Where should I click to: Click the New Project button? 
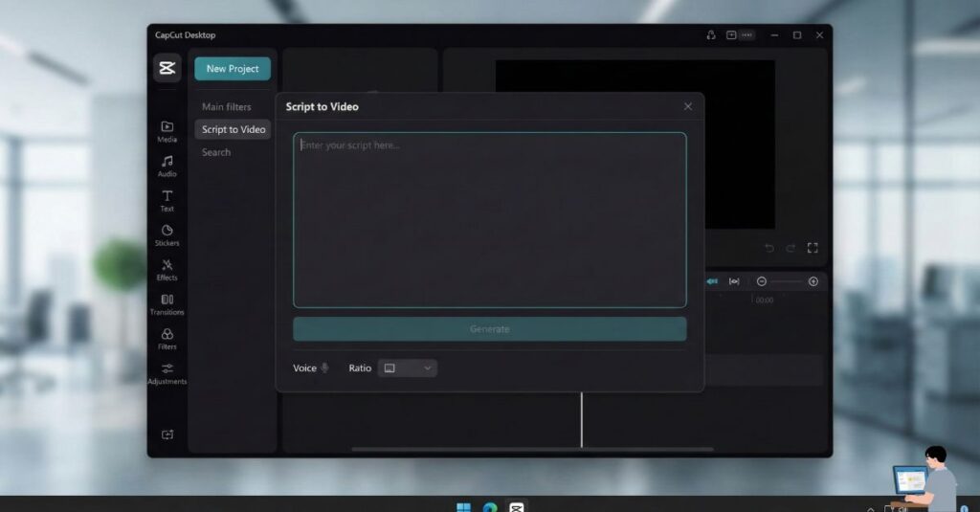(233, 69)
